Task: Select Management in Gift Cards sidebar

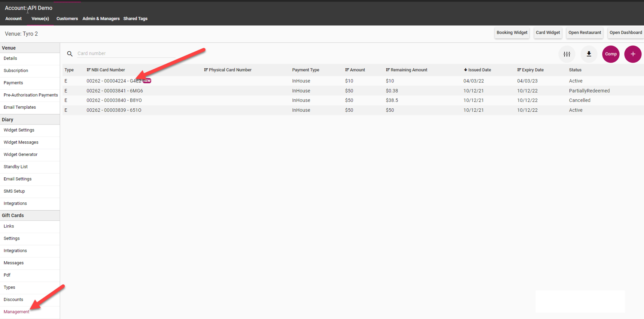Action: [x=16, y=312]
